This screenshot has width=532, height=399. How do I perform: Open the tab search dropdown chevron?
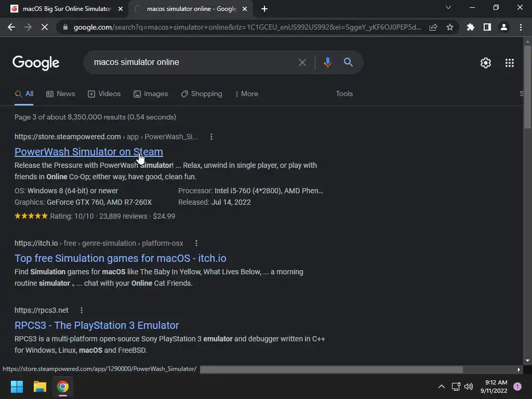pos(448,7)
